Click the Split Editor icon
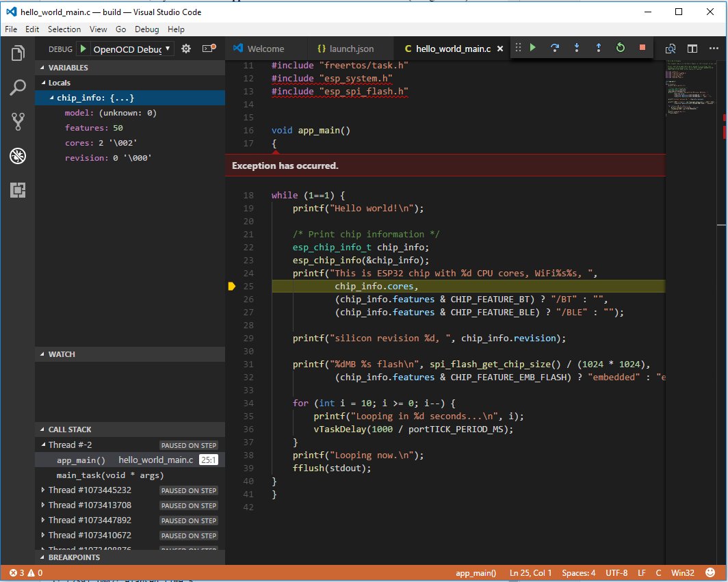The width and height of the screenshot is (728, 582). 692,48
